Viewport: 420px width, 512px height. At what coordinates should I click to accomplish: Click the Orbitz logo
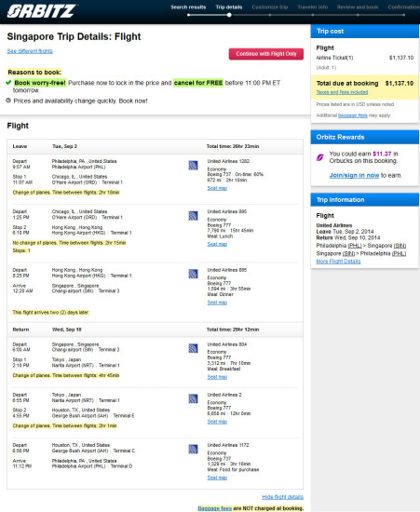(41, 11)
